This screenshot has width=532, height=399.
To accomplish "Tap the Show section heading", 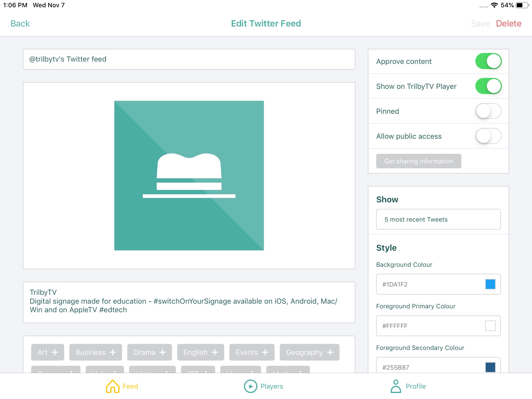I will click(x=387, y=199).
